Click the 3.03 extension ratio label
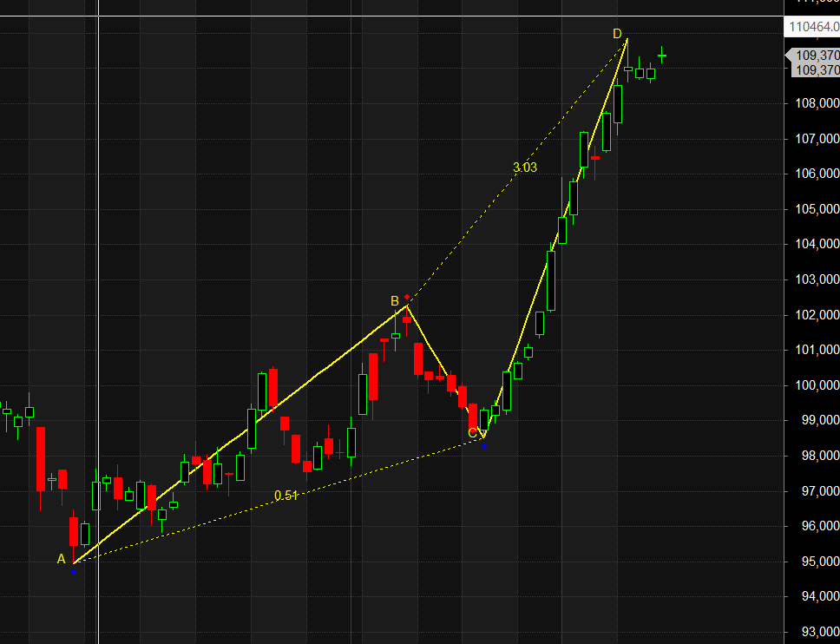 pyautogui.click(x=525, y=168)
